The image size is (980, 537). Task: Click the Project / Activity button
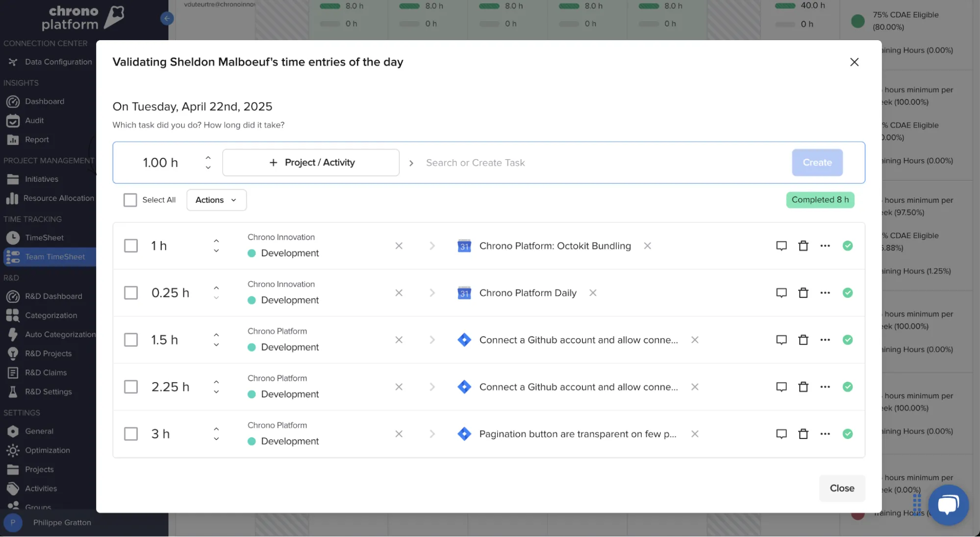(x=310, y=162)
